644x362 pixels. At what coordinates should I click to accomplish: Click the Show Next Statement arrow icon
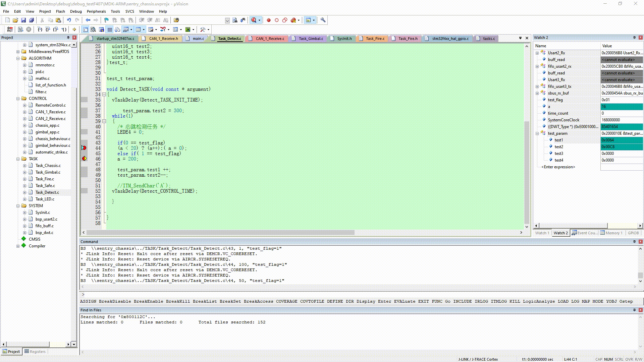(74, 29)
